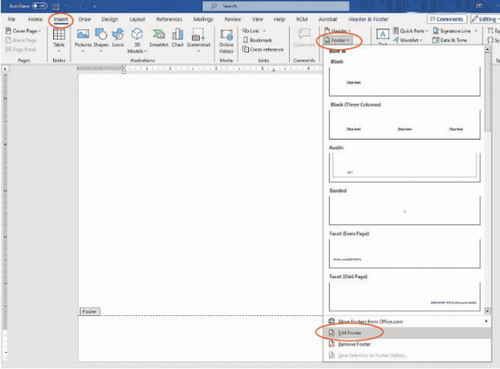
Task: Choose the Banded footer template
Action: pyautogui.click(x=405, y=211)
